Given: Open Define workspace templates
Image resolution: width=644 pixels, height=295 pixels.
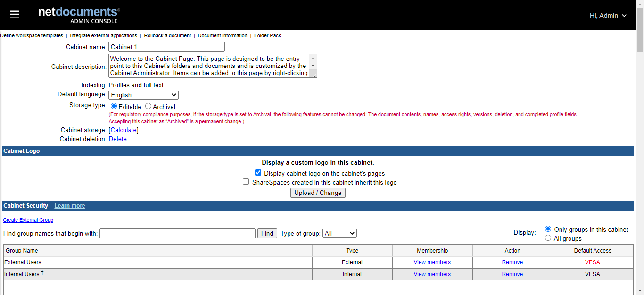Looking at the screenshot, I should point(32,35).
